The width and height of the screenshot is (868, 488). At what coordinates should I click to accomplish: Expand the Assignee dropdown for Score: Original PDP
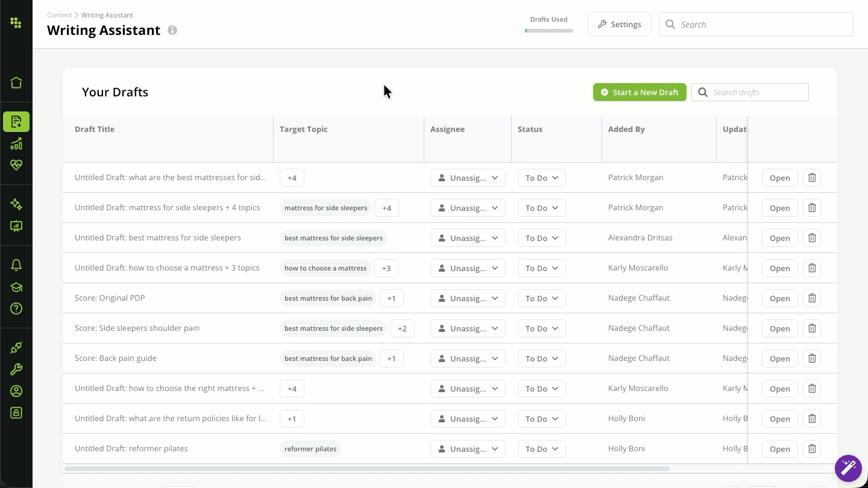point(468,298)
